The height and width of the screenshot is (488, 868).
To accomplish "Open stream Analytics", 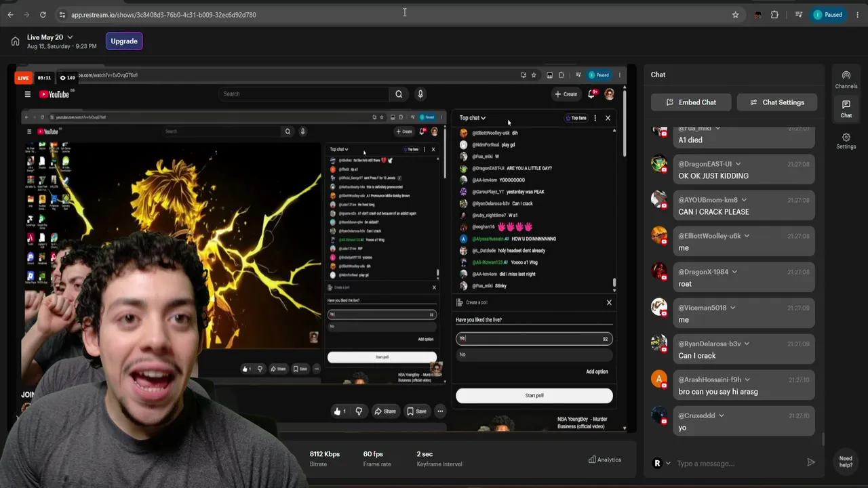I will pyautogui.click(x=605, y=460).
